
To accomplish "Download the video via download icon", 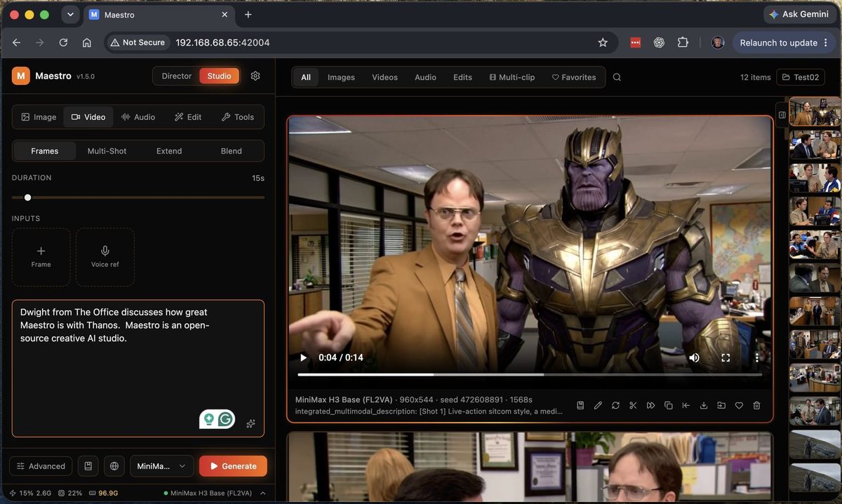I will coord(704,405).
